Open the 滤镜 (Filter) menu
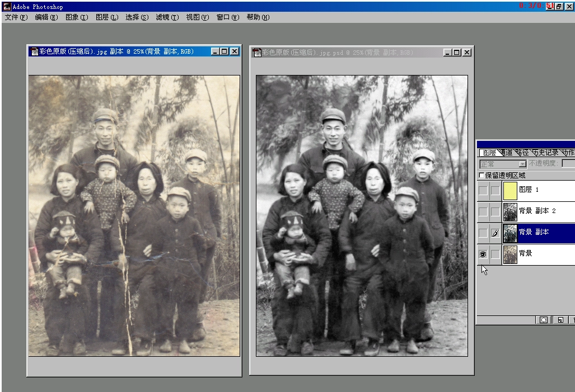 pyautogui.click(x=167, y=17)
